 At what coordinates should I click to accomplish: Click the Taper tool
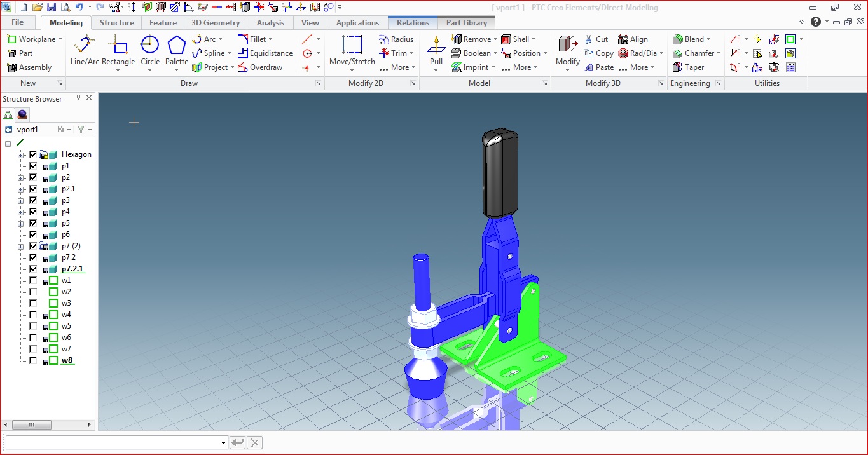click(689, 67)
